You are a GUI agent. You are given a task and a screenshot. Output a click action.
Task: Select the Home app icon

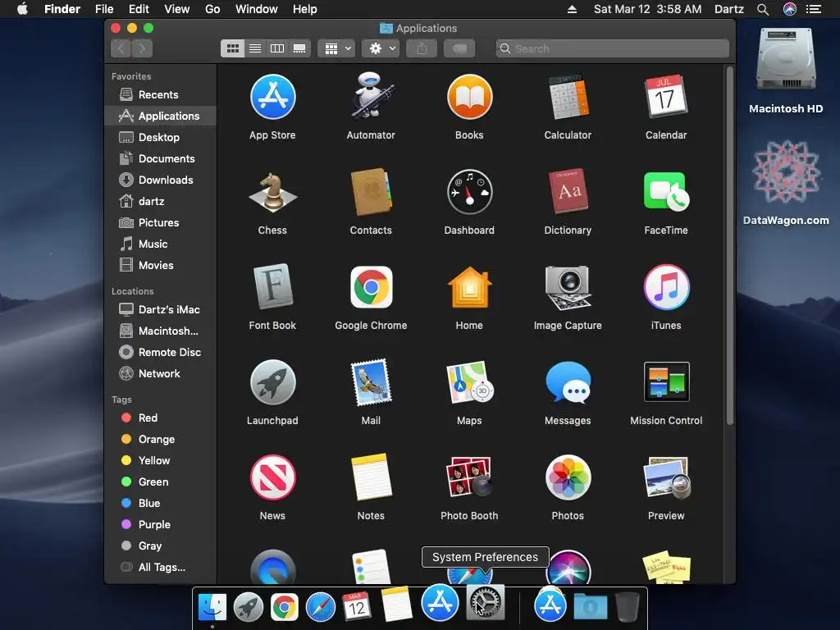coord(469,287)
